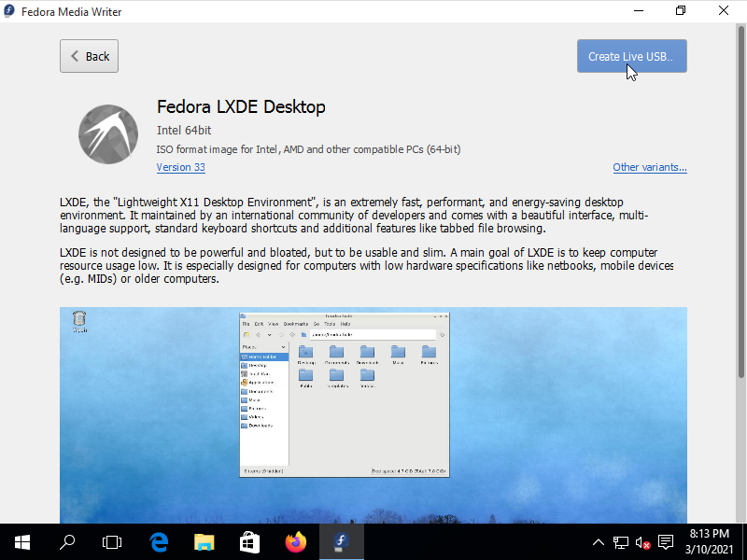Launch Firefox from taskbar

click(x=295, y=542)
